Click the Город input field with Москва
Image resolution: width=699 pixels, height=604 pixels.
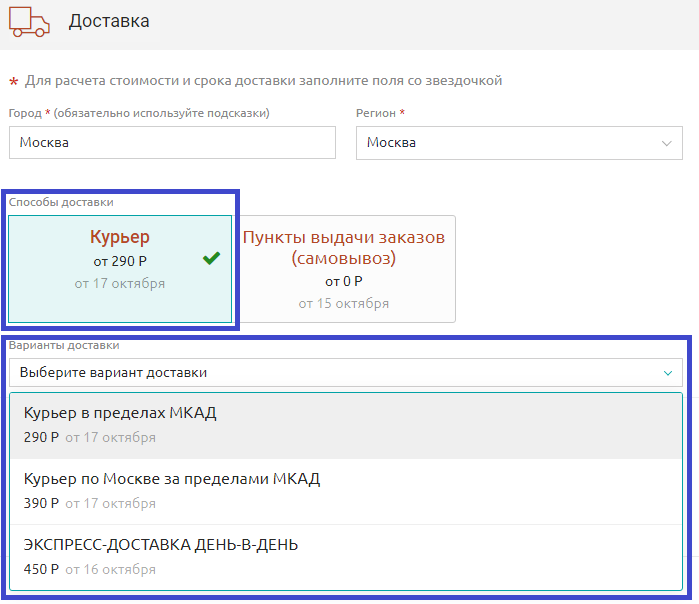(x=172, y=142)
